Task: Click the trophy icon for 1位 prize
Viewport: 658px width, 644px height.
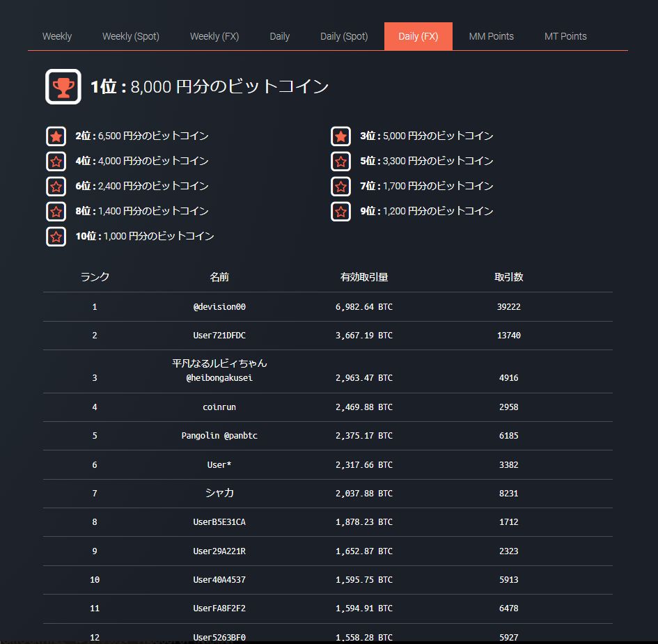Action: [63, 87]
